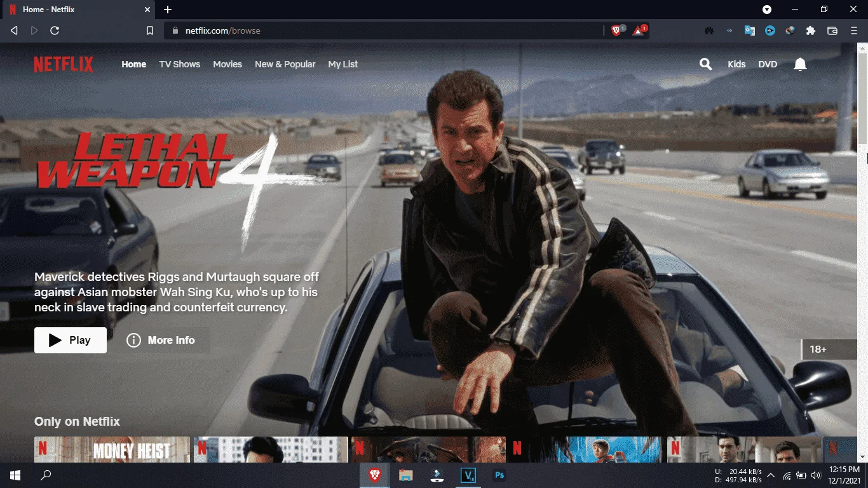Reload the Netflix page
868x488 pixels.
point(55,30)
